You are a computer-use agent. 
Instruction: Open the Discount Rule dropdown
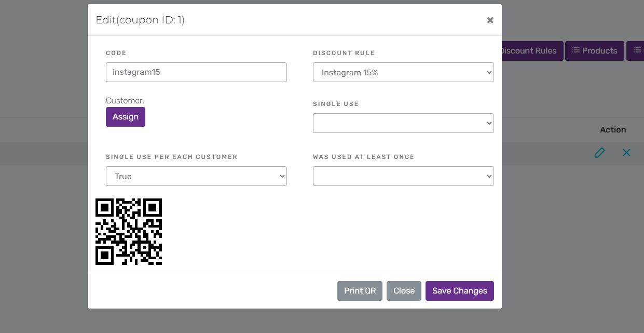[403, 72]
